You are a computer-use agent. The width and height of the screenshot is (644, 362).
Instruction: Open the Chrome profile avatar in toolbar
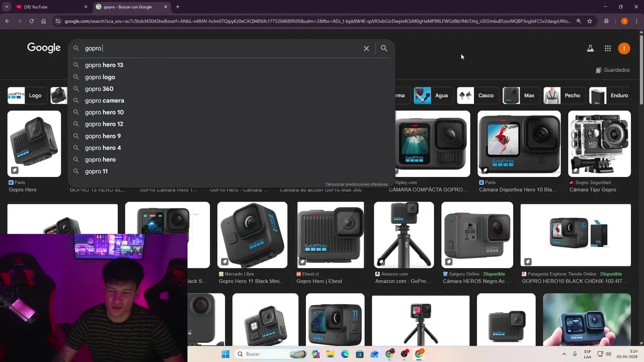click(x=624, y=21)
